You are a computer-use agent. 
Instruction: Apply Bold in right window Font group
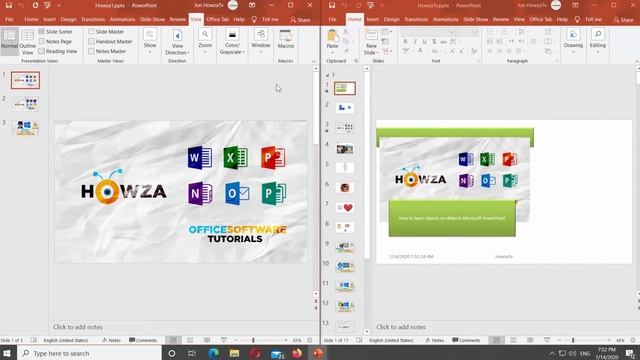405,42
